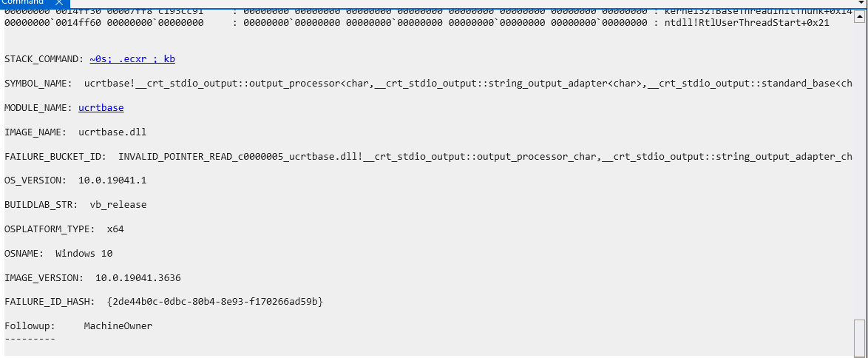Click the FAILURE_ID_HASH GUID value

point(215,302)
